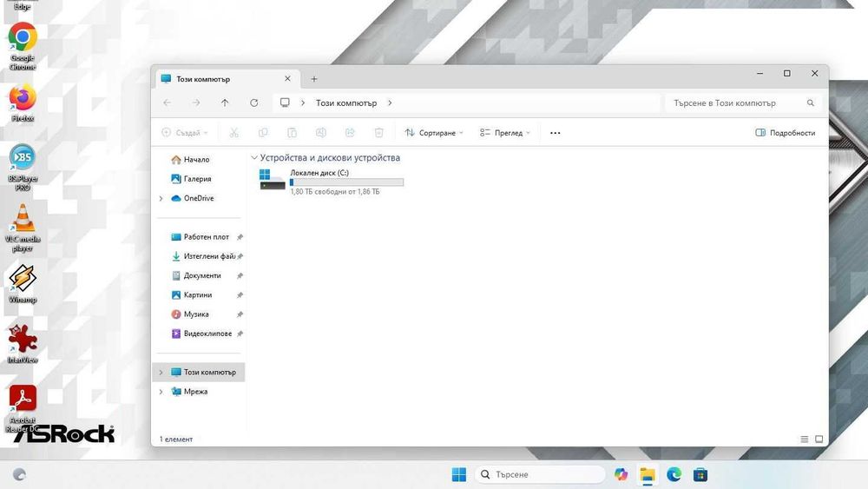Navigate up one folder level

point(225,103)
